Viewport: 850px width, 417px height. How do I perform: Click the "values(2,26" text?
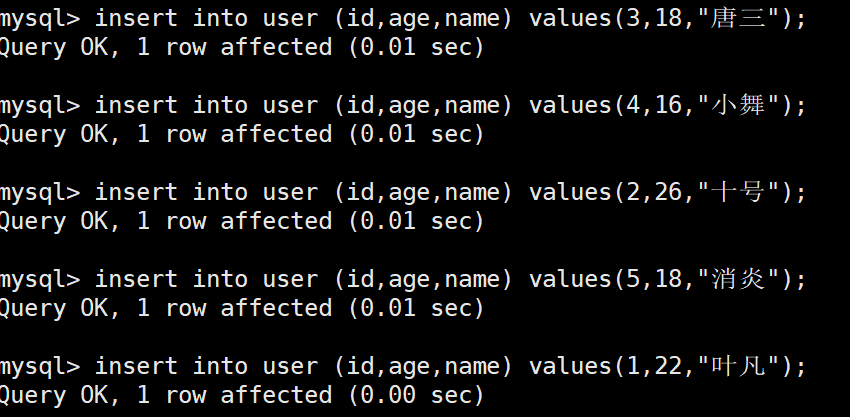click(606, 193)
